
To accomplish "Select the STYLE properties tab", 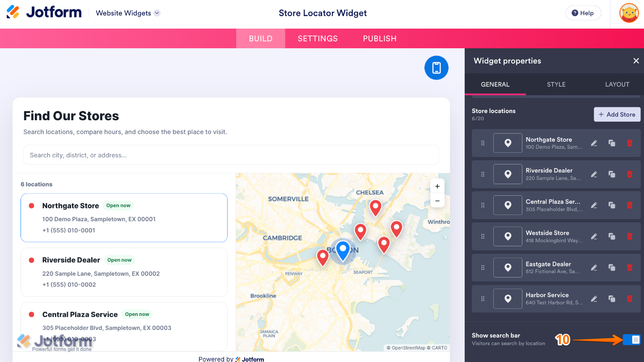I will pos(556,84).
